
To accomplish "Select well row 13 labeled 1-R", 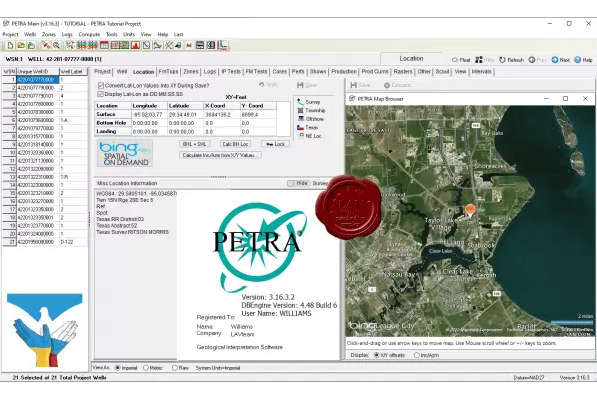I will (x=45, y=177).
